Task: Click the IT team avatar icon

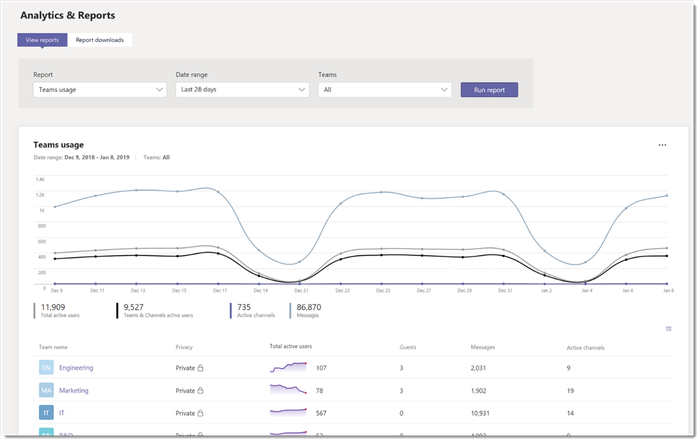Action: pyautogui.click(x=46, y=413)
